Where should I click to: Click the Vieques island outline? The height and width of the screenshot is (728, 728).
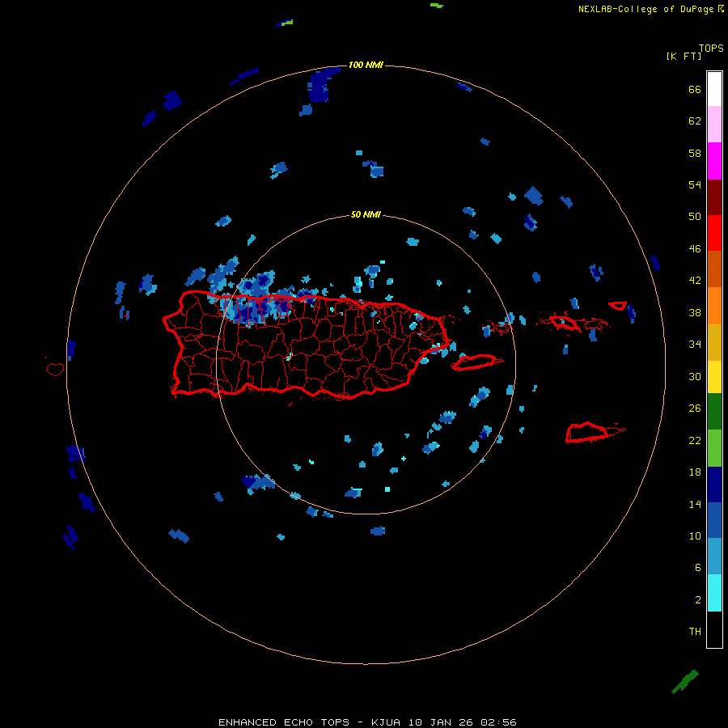click(477, 362)
